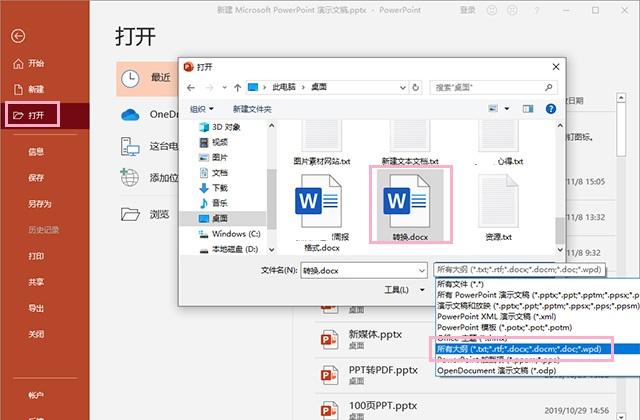Select the 资源.txt file
Viewport: 640px width, 420px height.
(x=499, y=207)
